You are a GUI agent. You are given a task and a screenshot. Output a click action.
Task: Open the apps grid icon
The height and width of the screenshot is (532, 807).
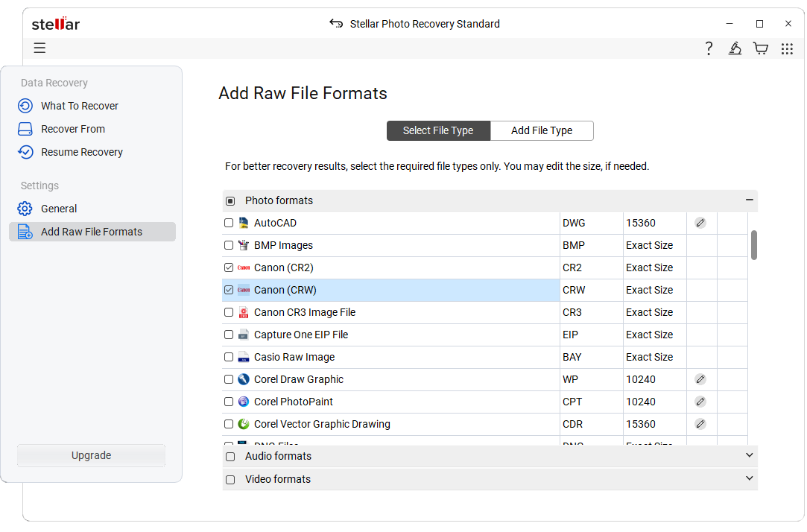787,49
